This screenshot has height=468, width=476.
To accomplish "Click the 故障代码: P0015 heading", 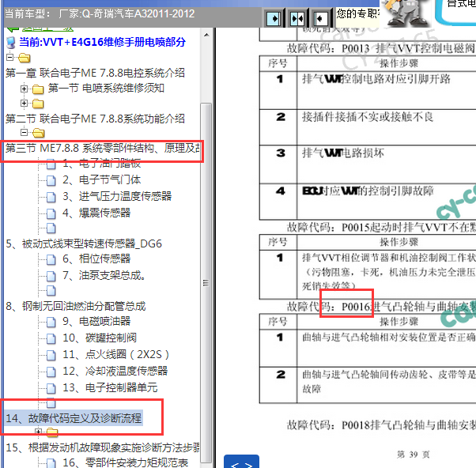I will (381, 227).
